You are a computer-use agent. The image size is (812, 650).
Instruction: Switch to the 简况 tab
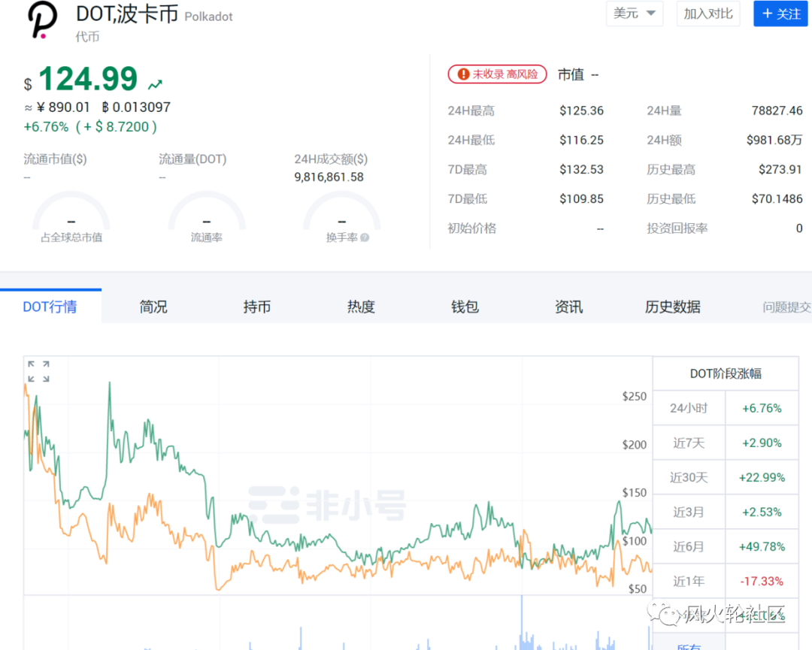click(153, 307)
